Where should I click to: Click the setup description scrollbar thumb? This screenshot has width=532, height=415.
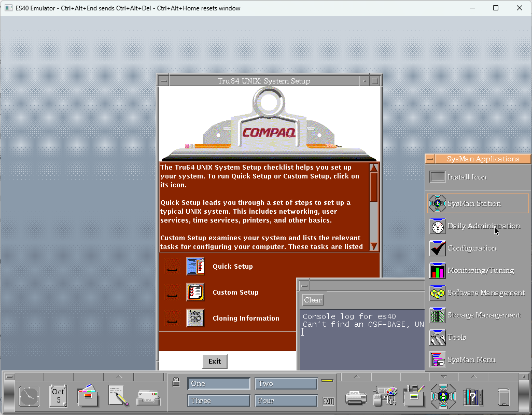(x=374, y=187)
